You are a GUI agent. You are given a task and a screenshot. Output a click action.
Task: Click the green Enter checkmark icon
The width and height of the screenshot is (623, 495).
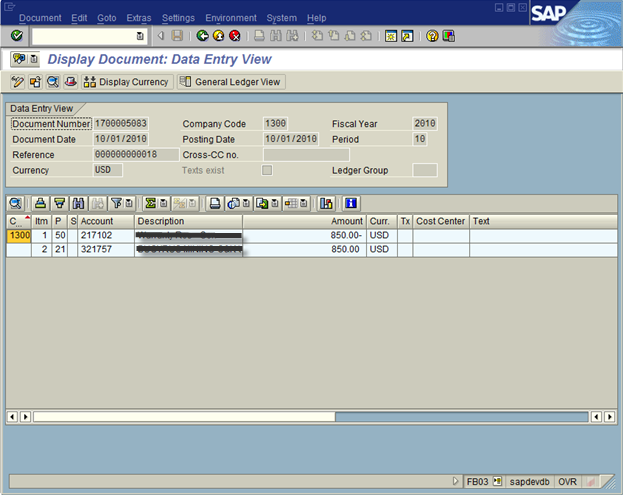coord(17,36)
